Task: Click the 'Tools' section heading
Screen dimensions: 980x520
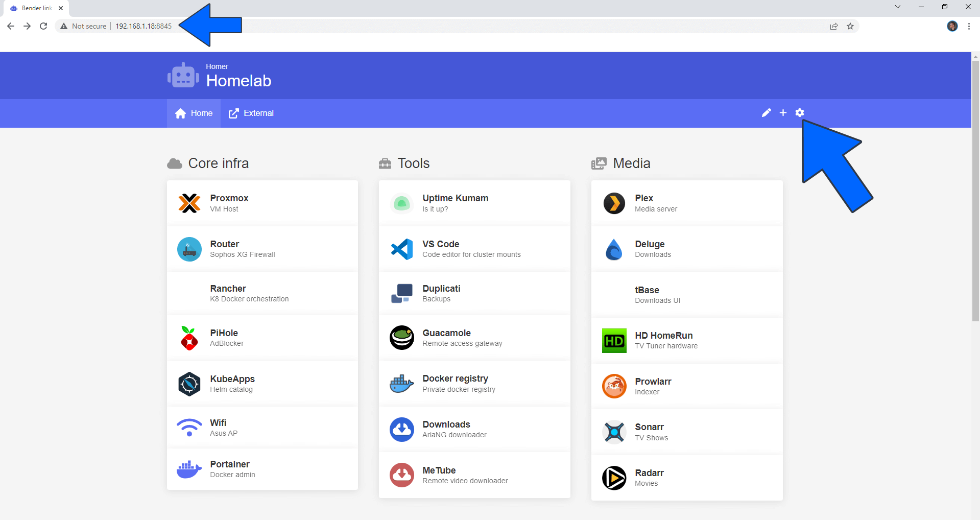Action: click(414, 163)
